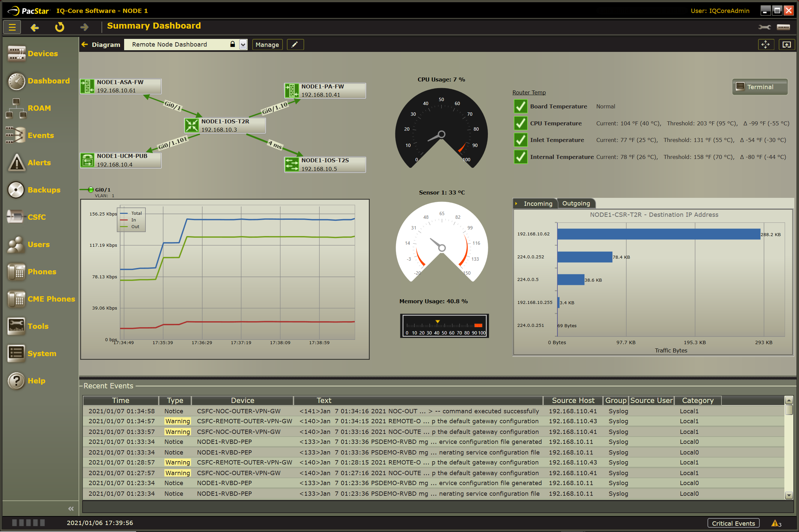Click the Critical Events button
This screenshot has width=799, height=532.
point(733,523)
